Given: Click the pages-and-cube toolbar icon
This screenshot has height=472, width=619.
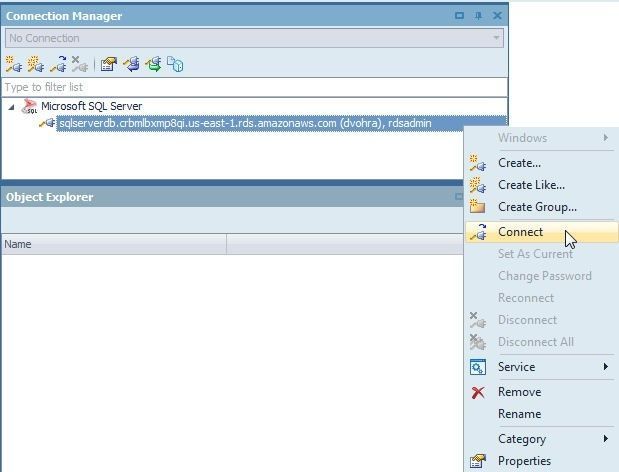Looking at the screenshot, I should pos(175,64).
